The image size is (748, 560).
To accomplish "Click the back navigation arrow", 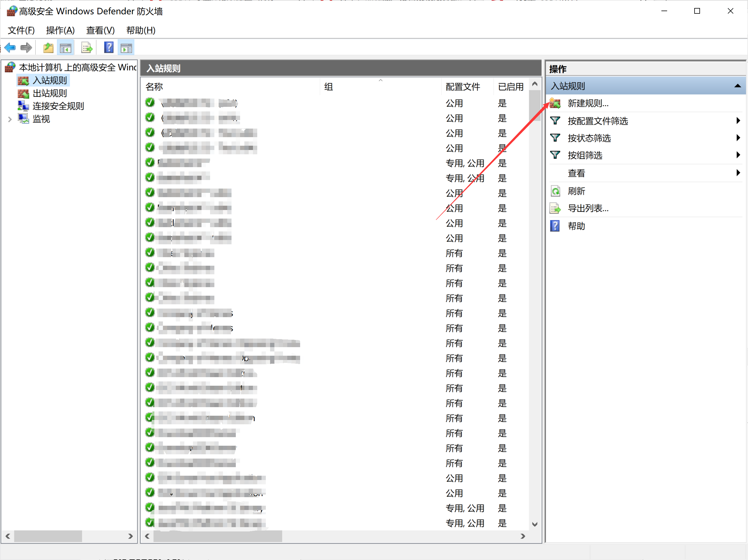I will tap(10, 47).
